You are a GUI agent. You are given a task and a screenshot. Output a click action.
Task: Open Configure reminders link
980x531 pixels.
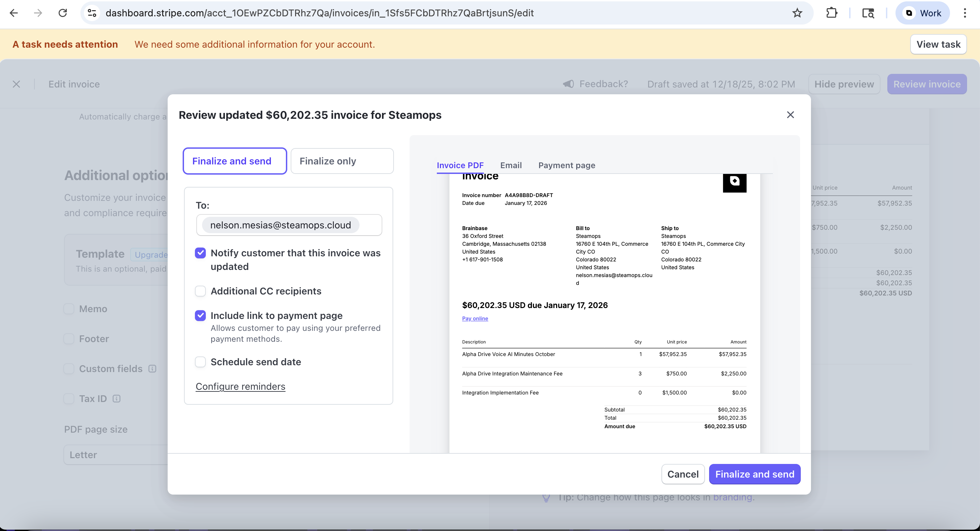click(240, 386)
